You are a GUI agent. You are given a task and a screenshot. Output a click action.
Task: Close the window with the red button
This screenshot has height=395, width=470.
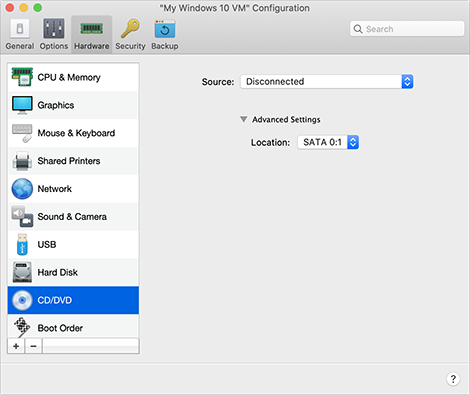click(10, 8)
